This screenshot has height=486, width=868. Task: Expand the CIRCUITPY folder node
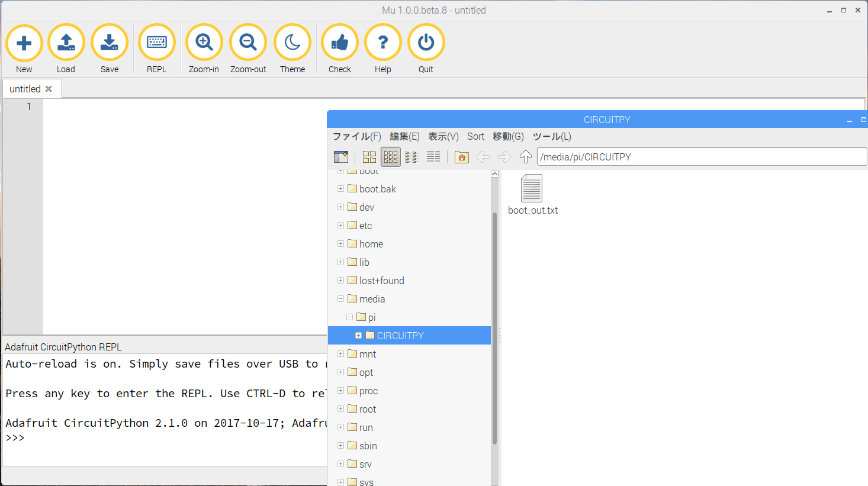358,335
